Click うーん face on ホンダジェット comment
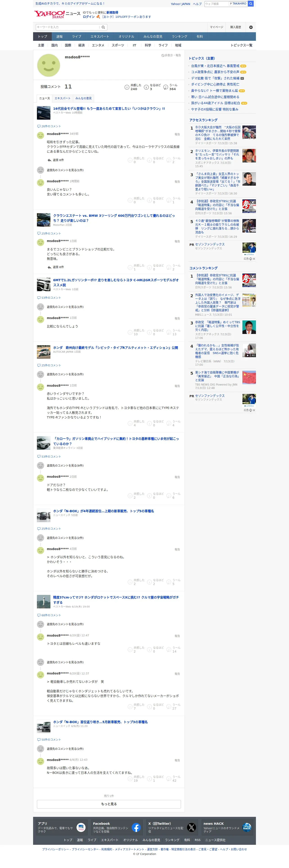Screen dimensions: 289x868 pos(169,707)
